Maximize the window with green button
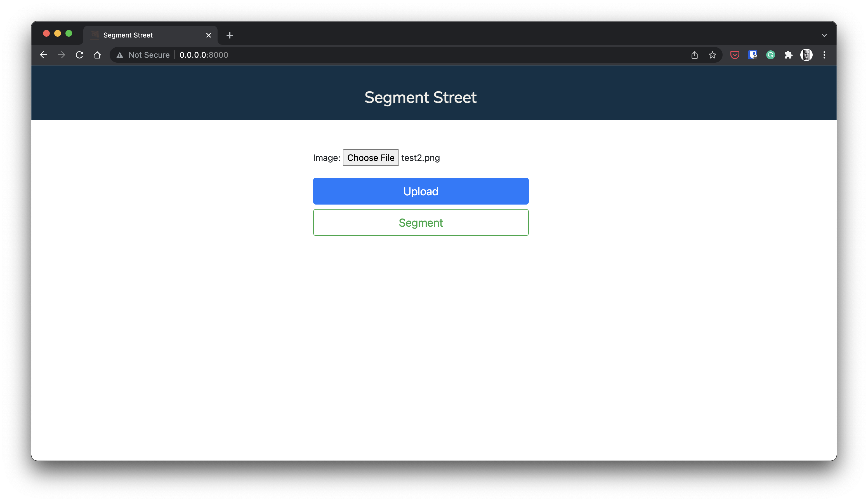The image size is (868, 502). point(69,33)
